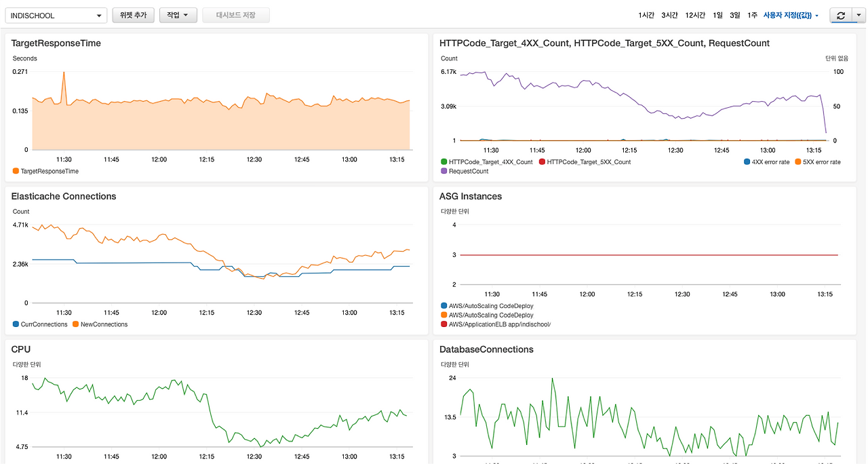Expand the 작업 actions dropdown
This screenshot has height=464, width=868.
point(178,15)
